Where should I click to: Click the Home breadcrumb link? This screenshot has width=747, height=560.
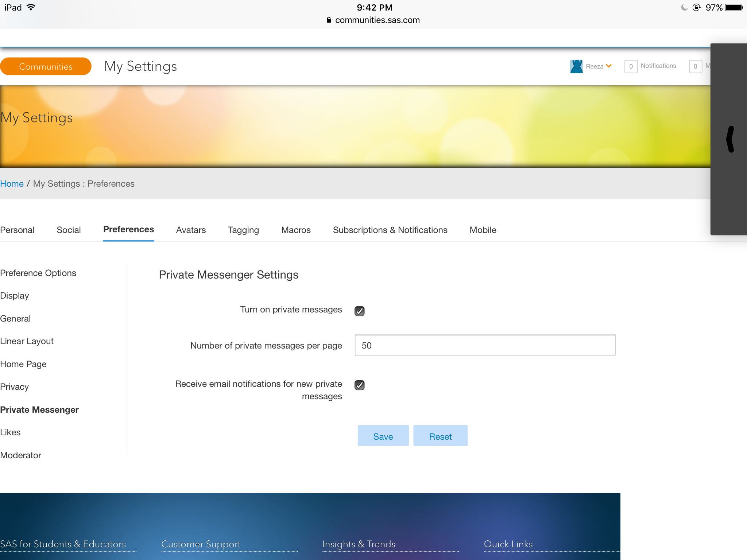(x=12, y=184)
